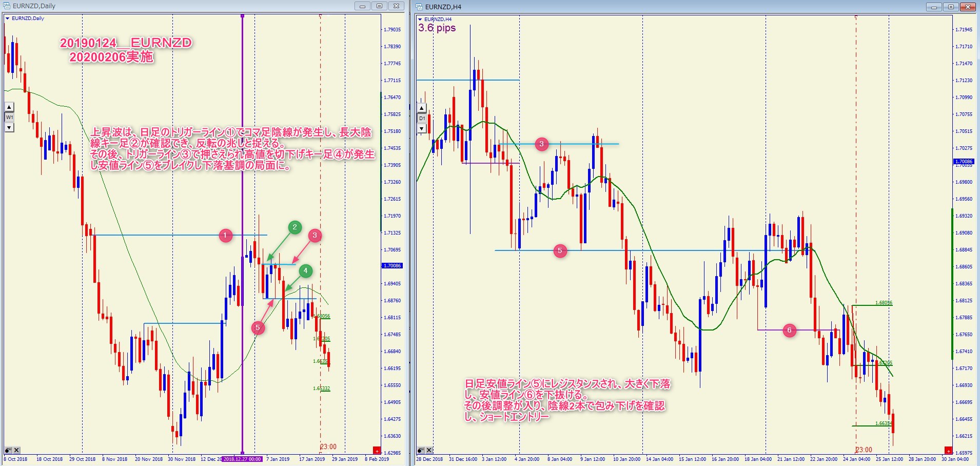
Task: Select the pink marker 1 on the Daily chart
Action: click(225, 236)
